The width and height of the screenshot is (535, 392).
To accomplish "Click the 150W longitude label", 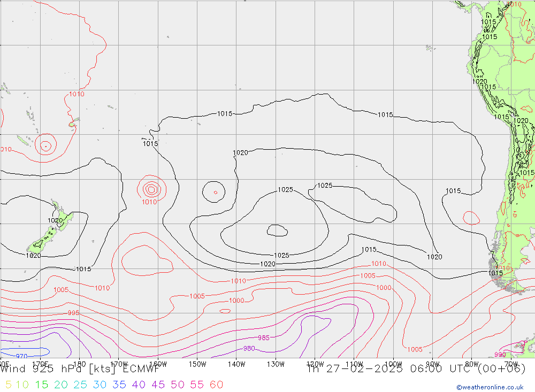I will pyautogui.click(x=197, y=364).
